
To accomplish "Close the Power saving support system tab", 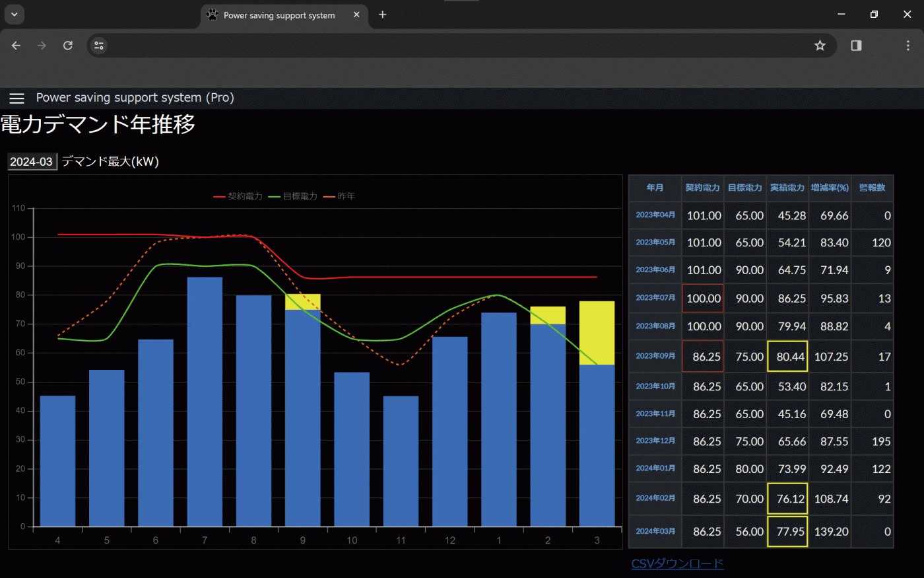I will pos(356,15).
